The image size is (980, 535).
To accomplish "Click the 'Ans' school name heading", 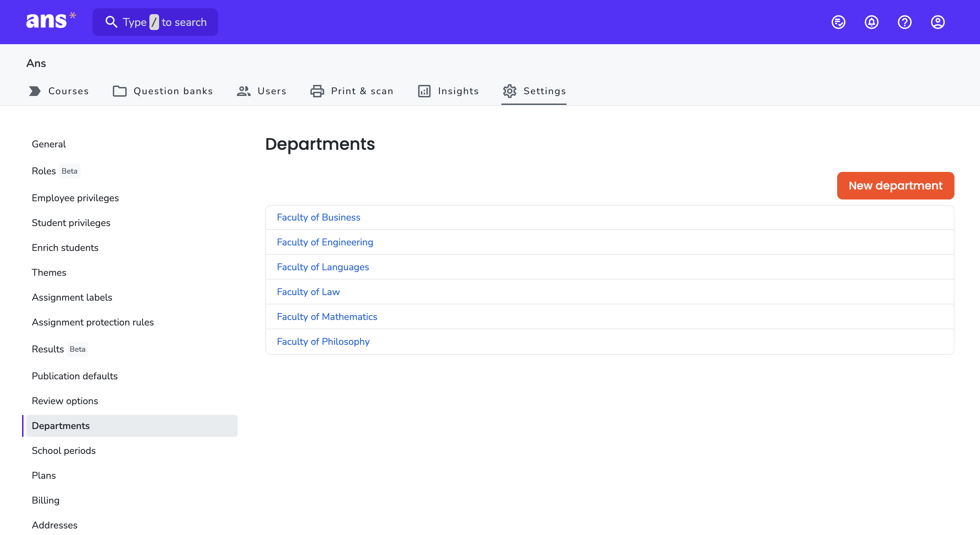I will [x=36, y=63].
